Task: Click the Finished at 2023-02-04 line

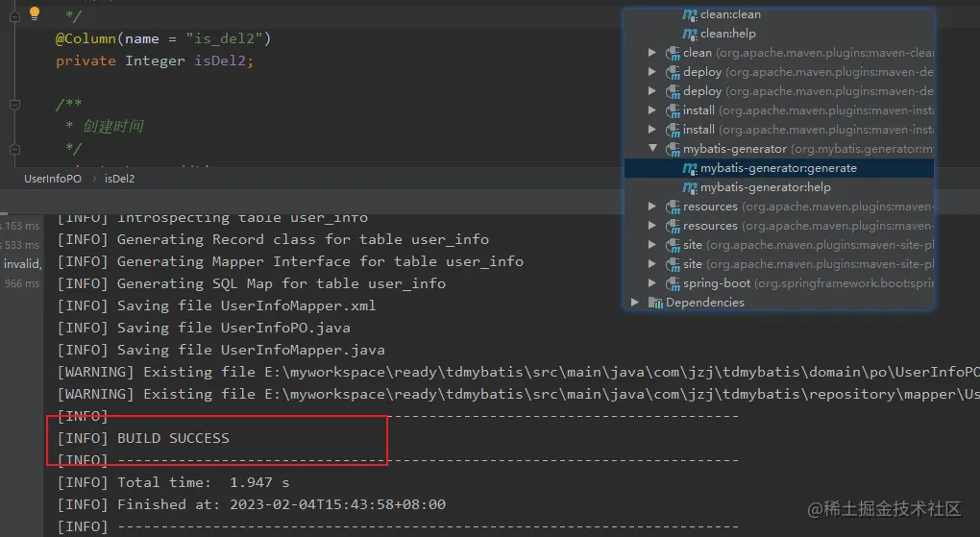Action: tap(252, 504)
